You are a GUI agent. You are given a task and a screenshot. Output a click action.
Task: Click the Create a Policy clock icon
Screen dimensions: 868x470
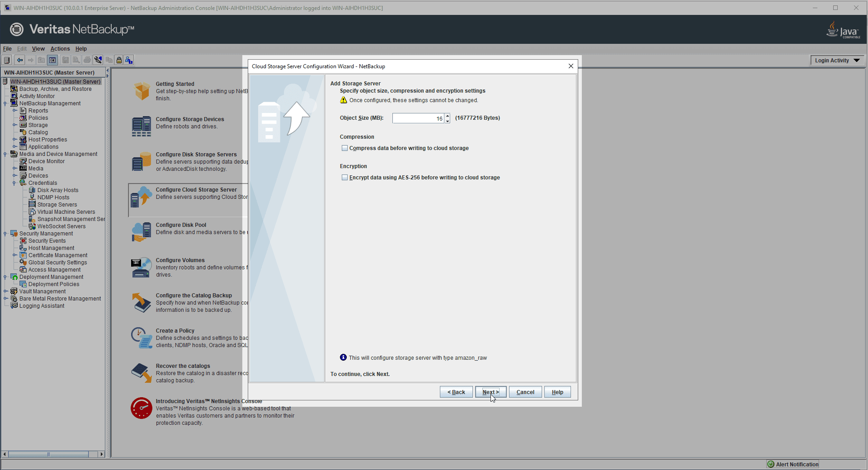(x=142, y=338)
